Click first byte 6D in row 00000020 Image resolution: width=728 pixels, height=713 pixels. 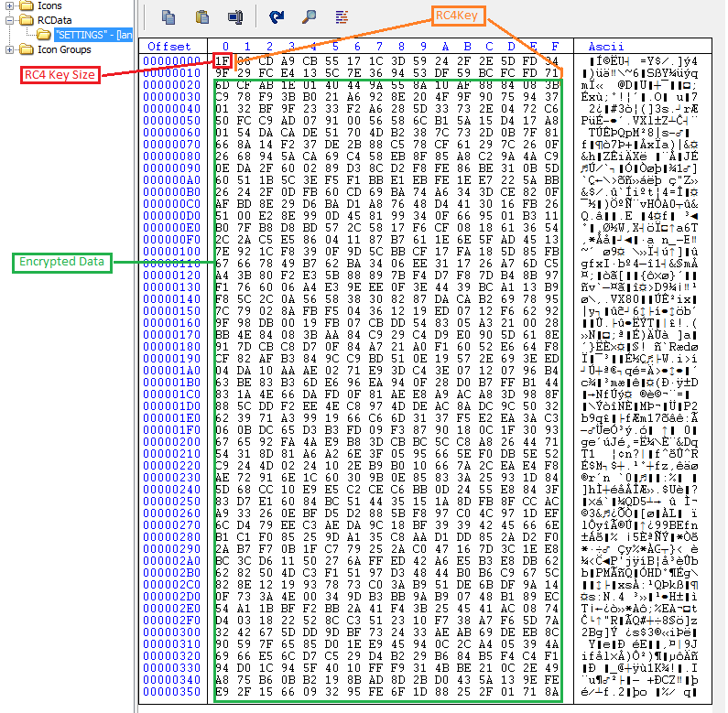tap(222, 85)
